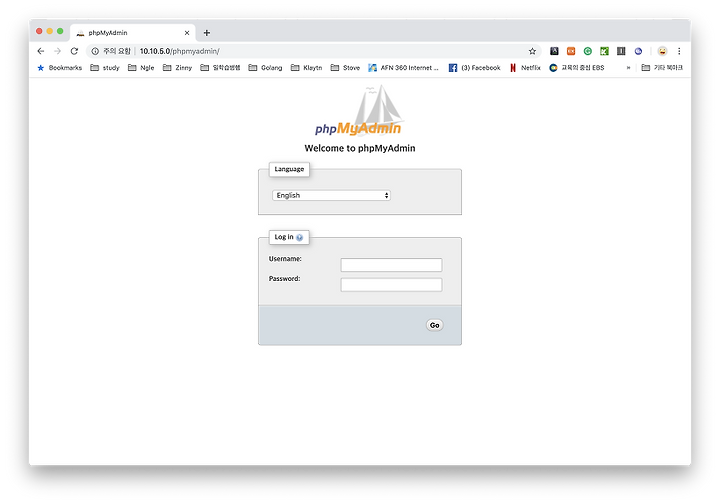Click the yellow minimize window button

coord(50,31)
